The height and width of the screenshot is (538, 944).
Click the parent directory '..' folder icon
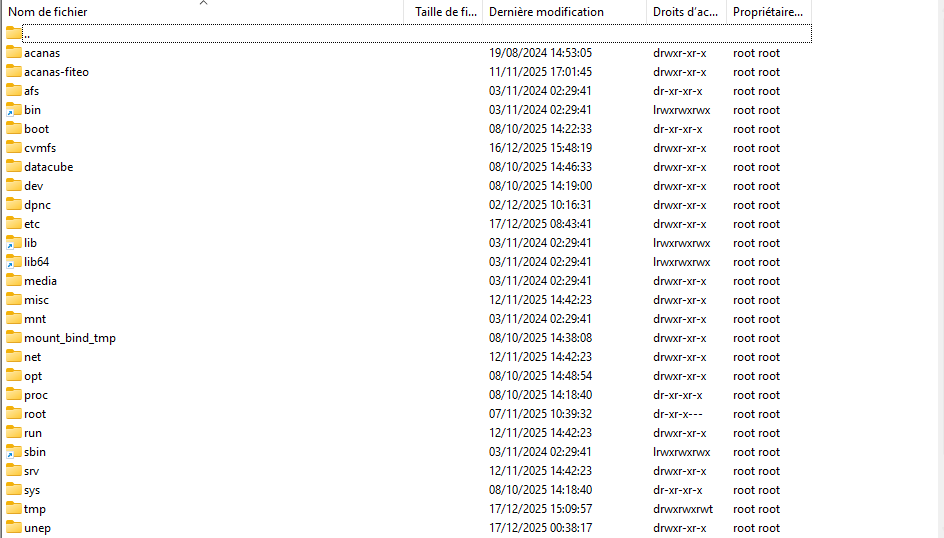[13, 33]
